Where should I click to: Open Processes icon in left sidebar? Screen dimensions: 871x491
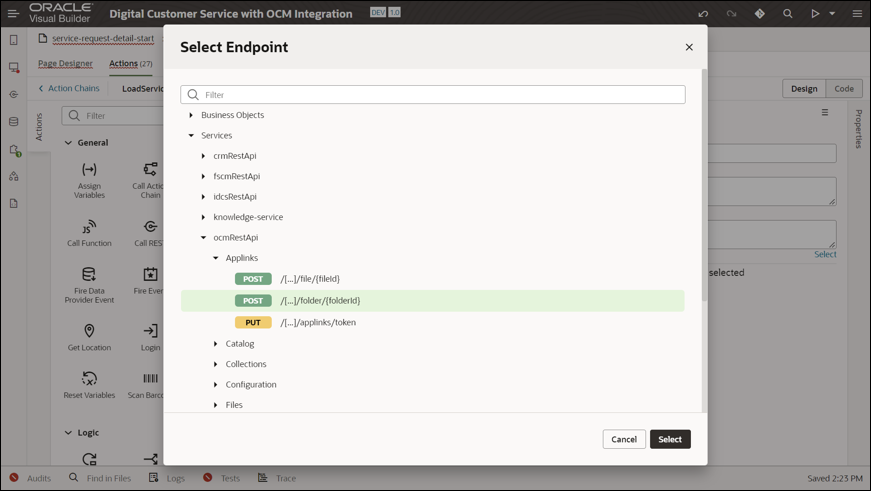(14, 176)
